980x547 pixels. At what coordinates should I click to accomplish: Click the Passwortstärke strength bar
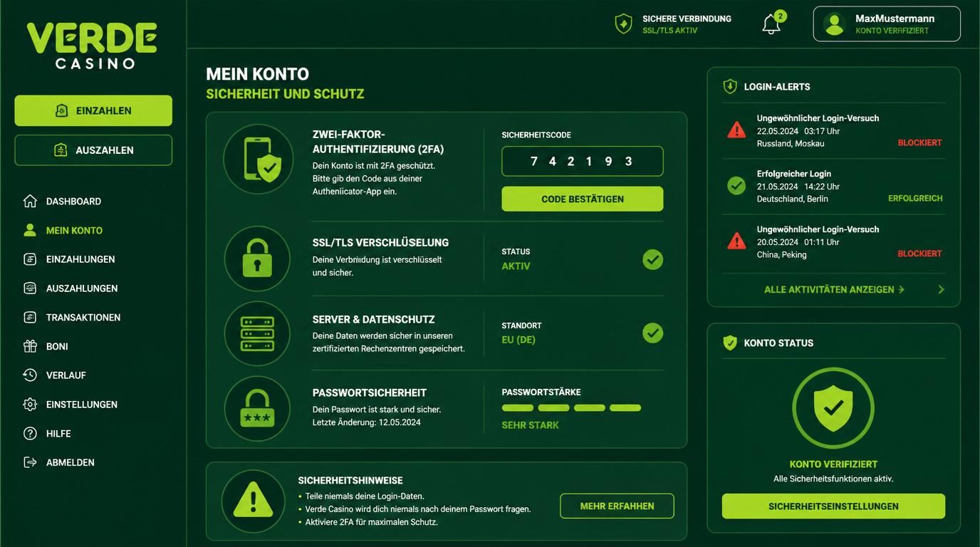point(571,408)
